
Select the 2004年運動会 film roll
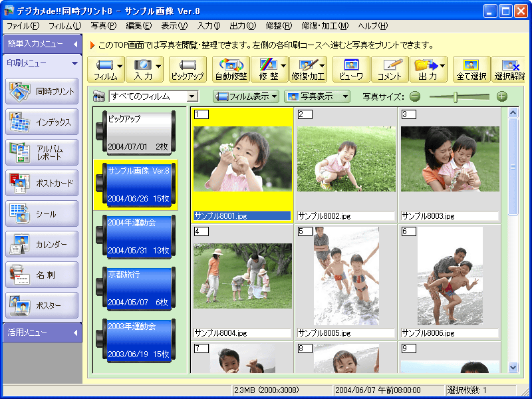(136, 237)
